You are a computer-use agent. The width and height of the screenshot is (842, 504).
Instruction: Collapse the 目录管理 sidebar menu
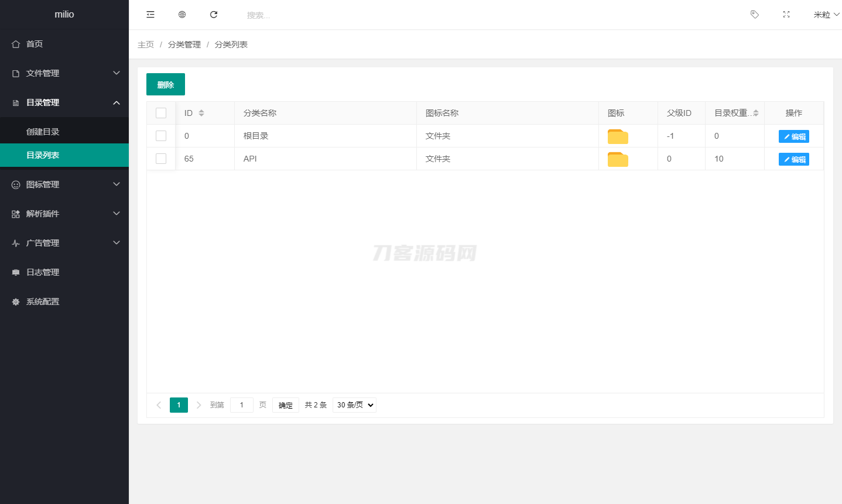click(x=64, y=102)
